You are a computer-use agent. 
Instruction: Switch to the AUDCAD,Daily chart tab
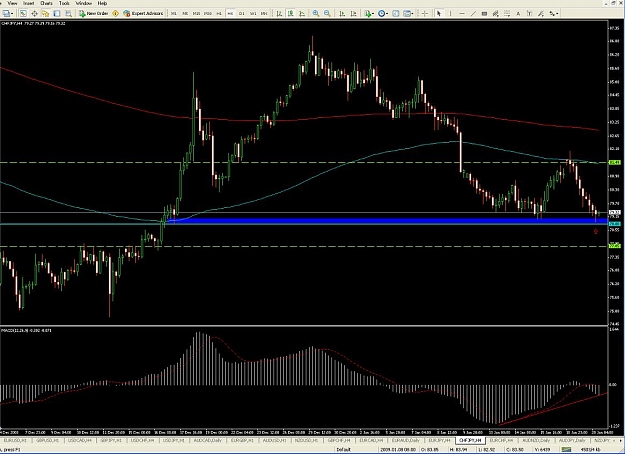coord(208,440)
